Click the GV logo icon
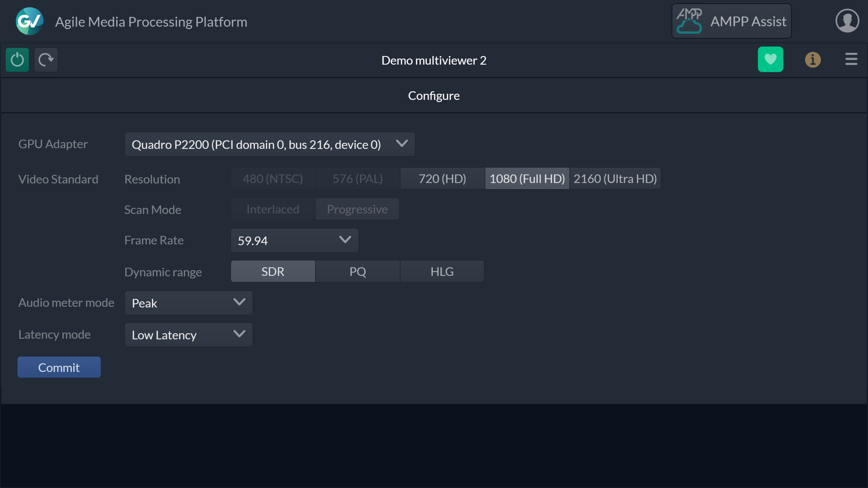The image size is (868, 488). point(29,21)
